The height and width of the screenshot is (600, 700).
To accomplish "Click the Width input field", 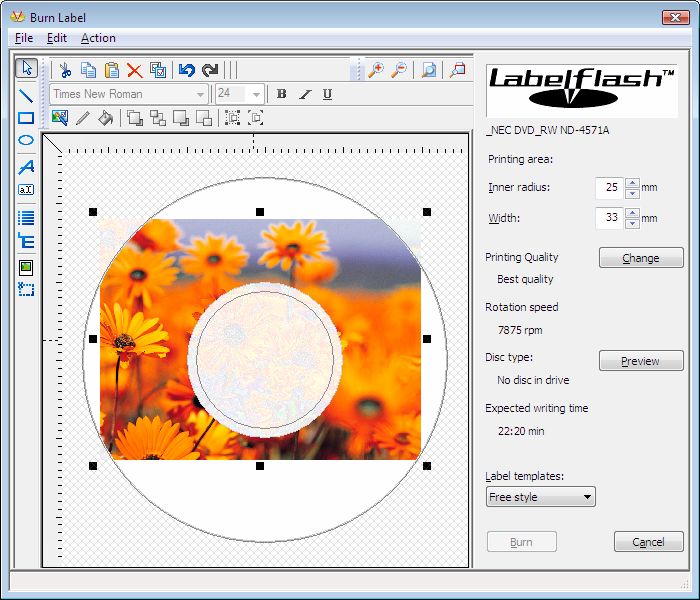I will coord(609,218).
